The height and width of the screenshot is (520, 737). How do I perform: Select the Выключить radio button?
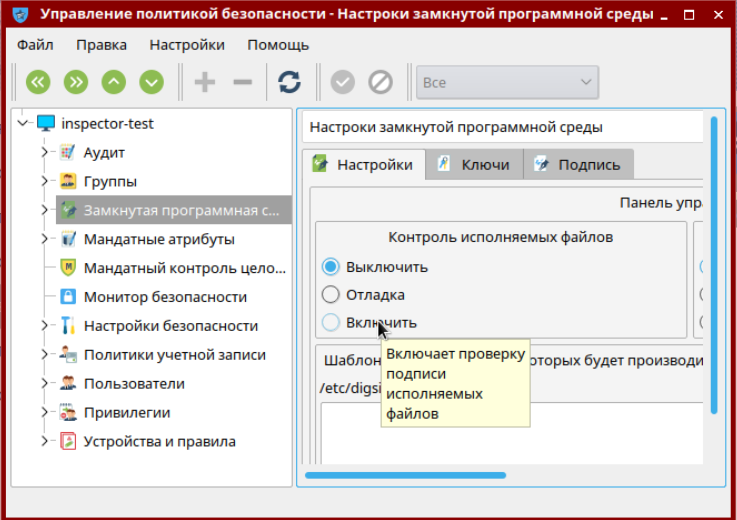[x=330, y=267]
